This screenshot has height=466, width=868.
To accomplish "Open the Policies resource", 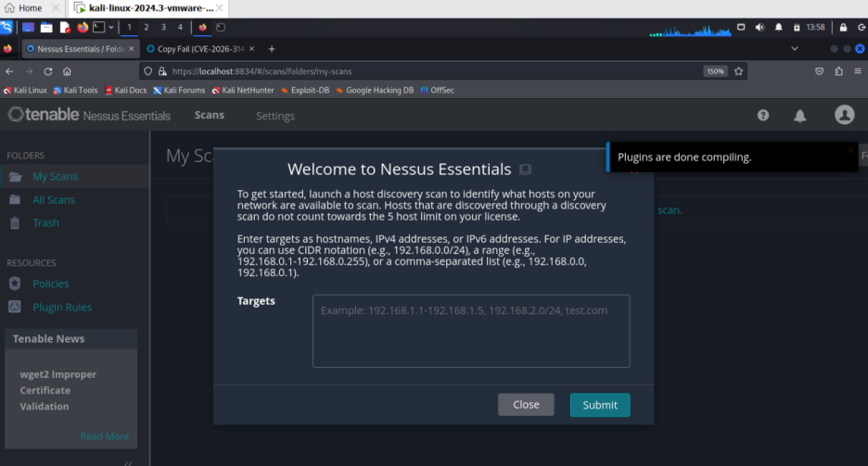I will 51,283.
